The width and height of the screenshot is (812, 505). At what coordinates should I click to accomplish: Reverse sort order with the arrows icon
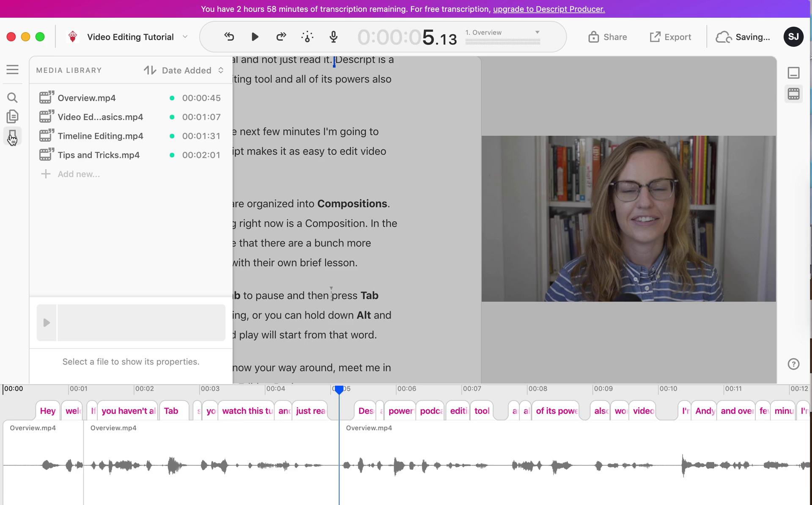point(150,70)
